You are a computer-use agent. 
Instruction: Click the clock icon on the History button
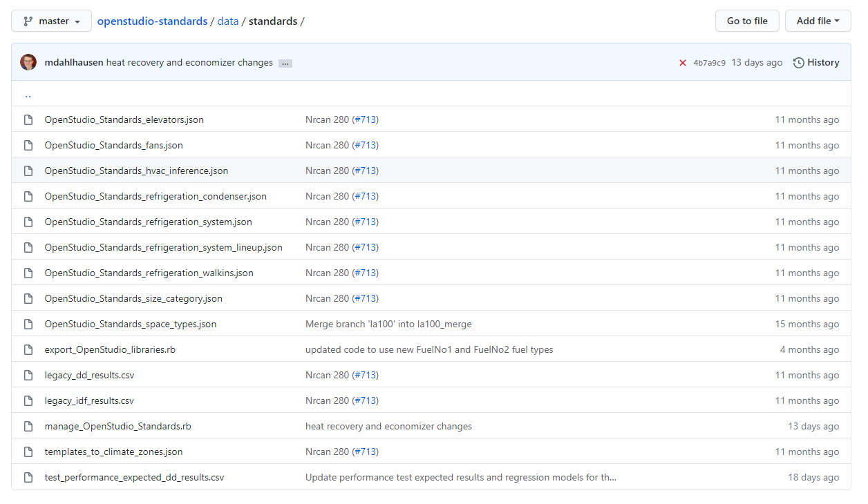click(799, 62)
